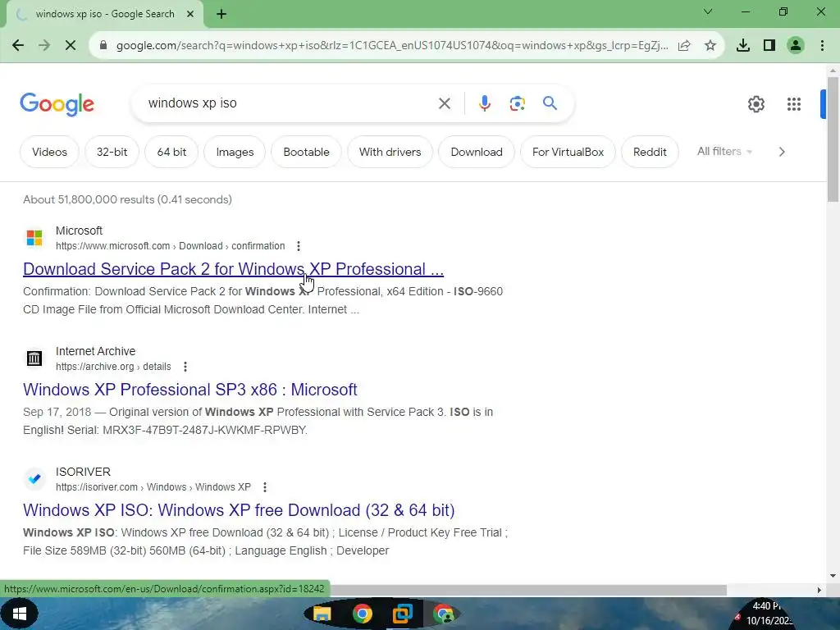The width and height of the screenshot is (840, 630).
Task: Open a new tab with plus button
Action: [x=221, y=14]
